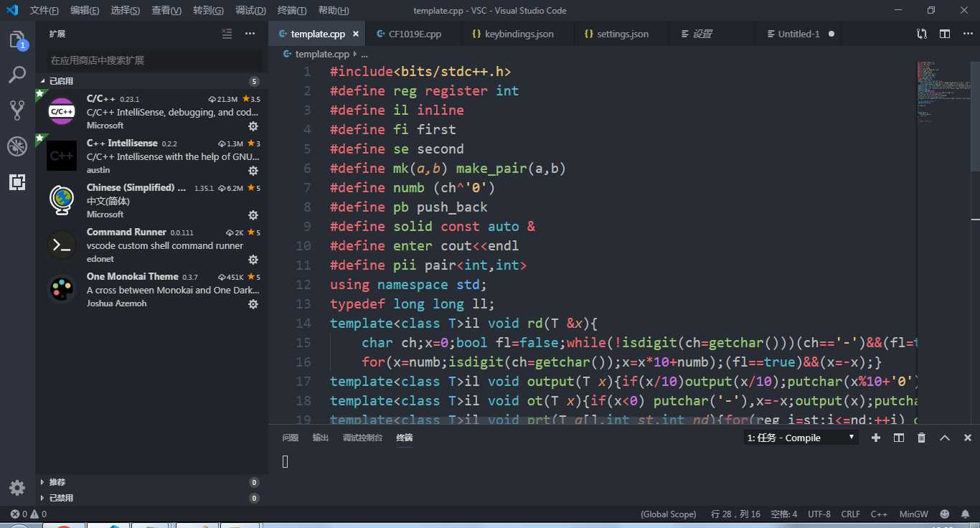Click MinGW configuration in status bar
This screenshot has height=528, width=980.
[x=913, y=514]
